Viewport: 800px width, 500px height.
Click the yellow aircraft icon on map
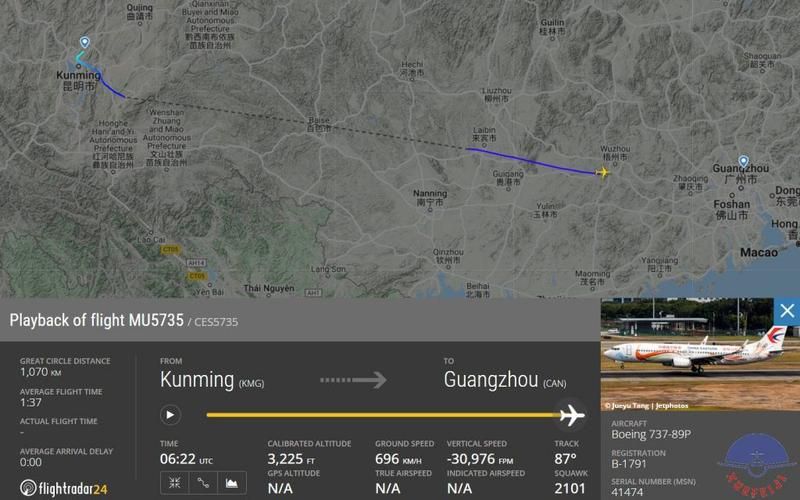coord(602,172)
